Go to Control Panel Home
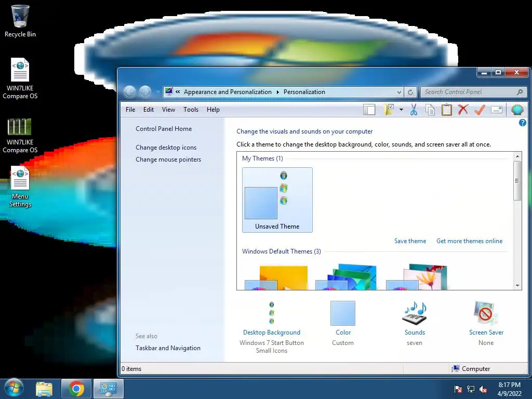This screenshot has height=399, width=532. (x=164, y=129)
